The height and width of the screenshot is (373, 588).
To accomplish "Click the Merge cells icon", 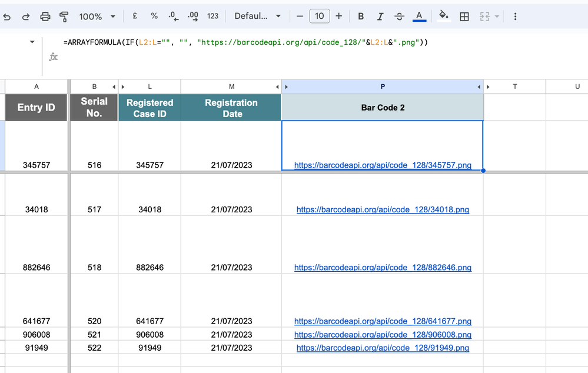I will coord(484,16).
